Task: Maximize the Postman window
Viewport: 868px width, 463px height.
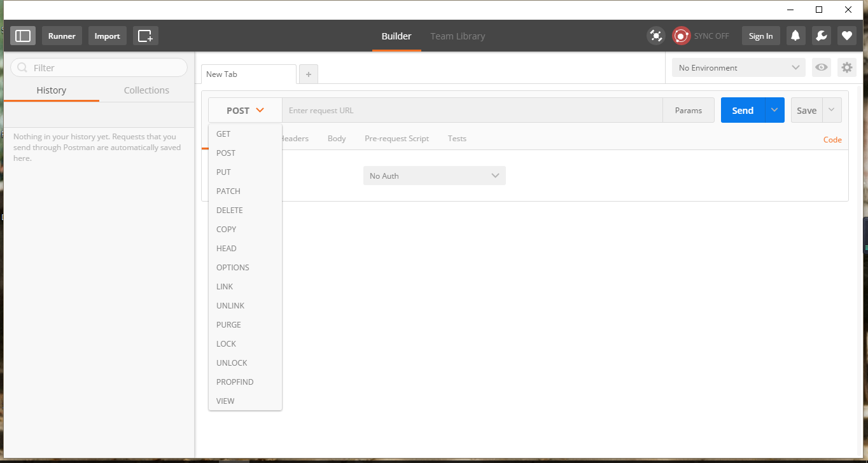Action: 819,10
